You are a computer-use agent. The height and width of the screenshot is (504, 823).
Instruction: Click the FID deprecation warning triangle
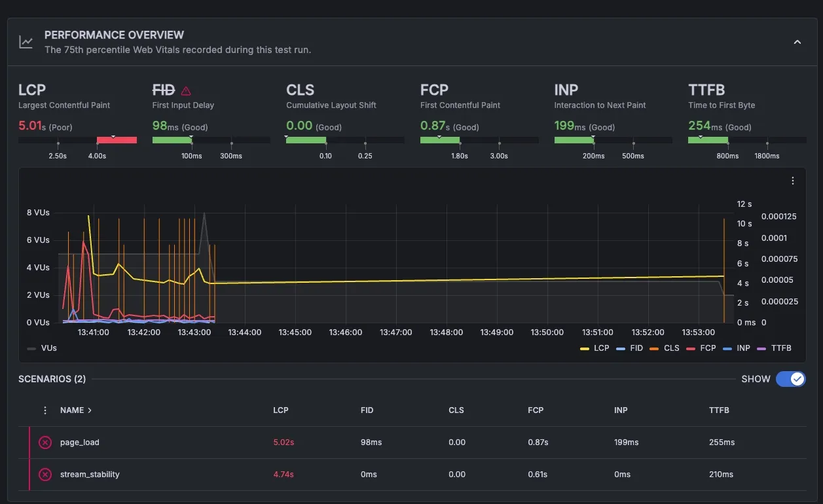pyautogui.click(x=186, y=91)
